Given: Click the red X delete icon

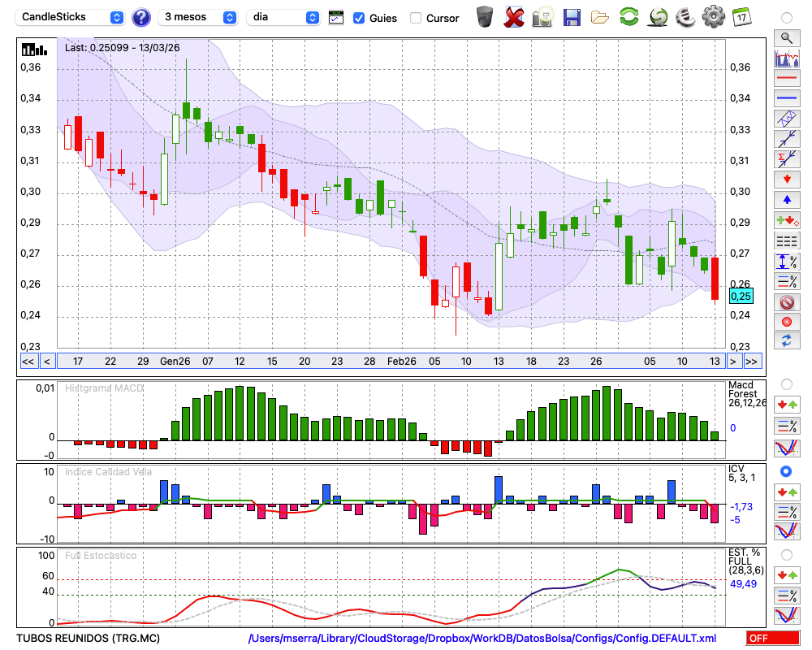Looking at the screenshot, I should 514,16.
